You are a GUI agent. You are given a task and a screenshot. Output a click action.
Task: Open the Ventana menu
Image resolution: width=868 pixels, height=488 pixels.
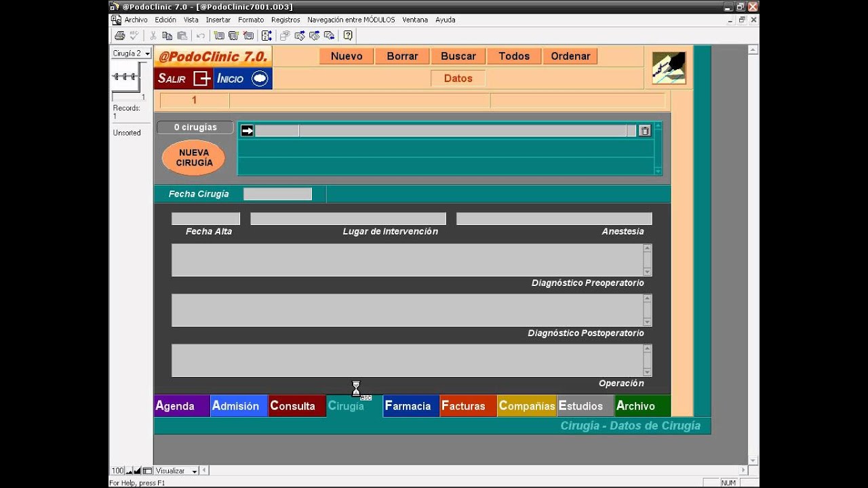click(x=415, y=20)
